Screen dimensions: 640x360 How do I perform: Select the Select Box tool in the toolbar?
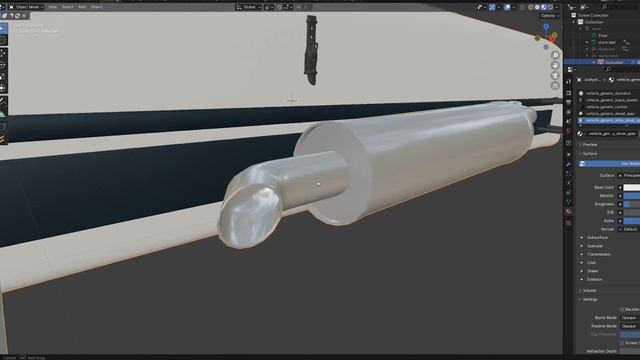pyautogui.click(x=3, y=29)
